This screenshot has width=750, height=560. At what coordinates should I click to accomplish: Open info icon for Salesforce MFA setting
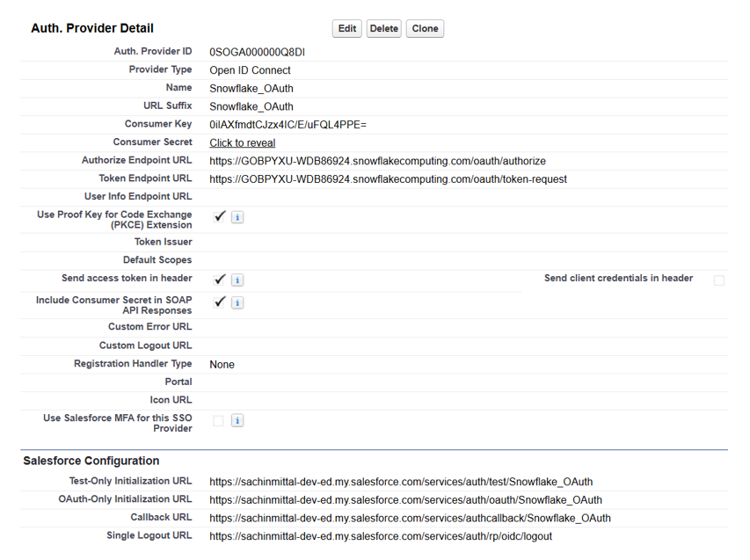pyautogui.click(x=237, y=421)
